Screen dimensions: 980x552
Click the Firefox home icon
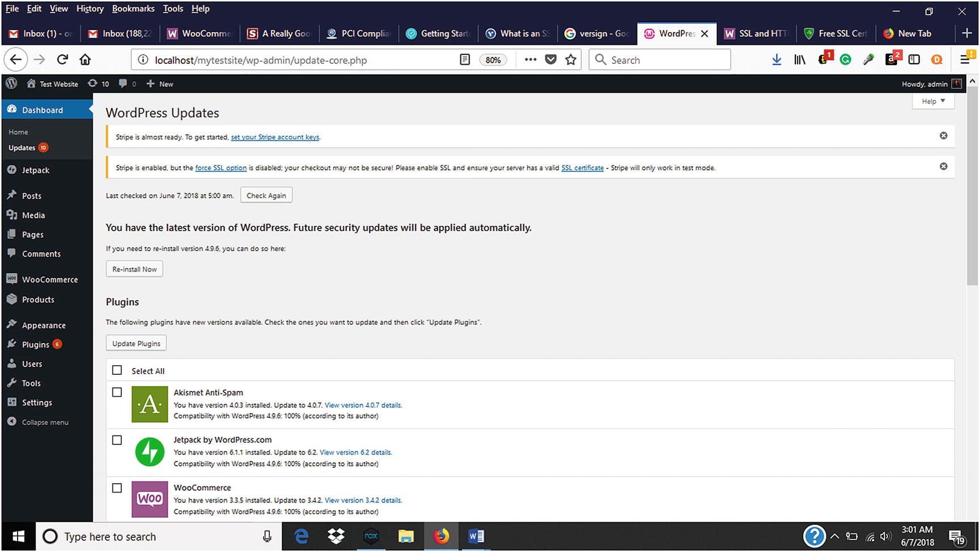85,60
